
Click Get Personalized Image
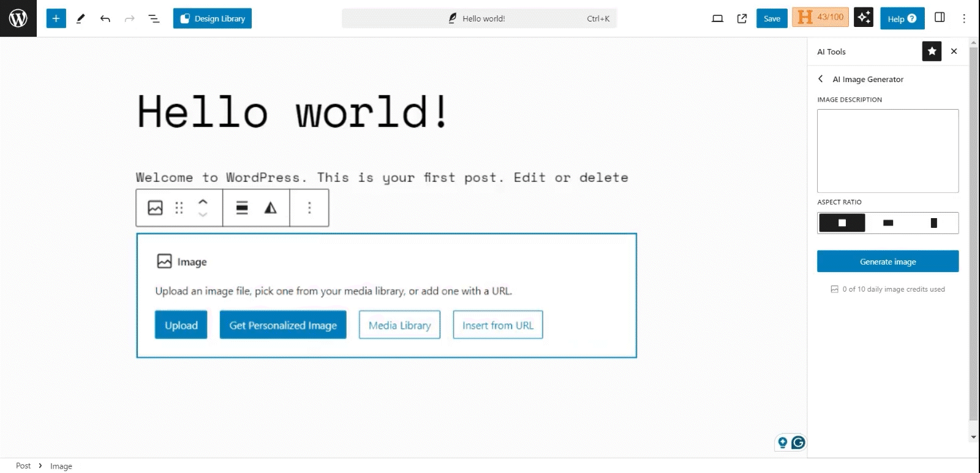[283, 325]
